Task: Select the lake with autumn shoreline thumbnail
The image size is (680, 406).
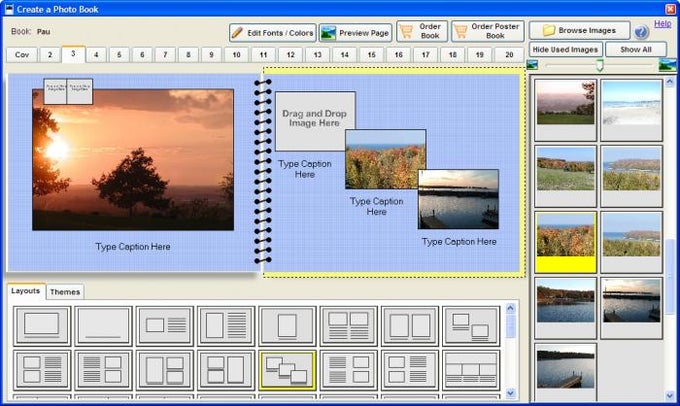Action: pyautogui.click(x=566, y=308)
